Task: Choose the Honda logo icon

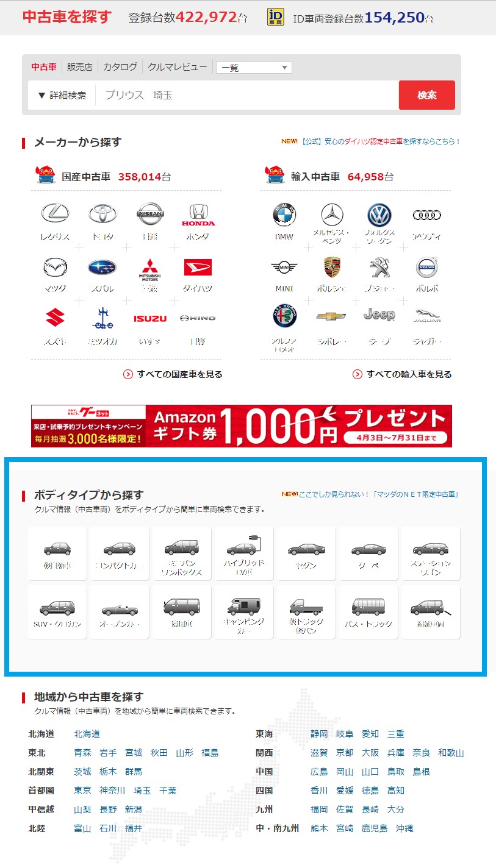Action: coord(198,215)
